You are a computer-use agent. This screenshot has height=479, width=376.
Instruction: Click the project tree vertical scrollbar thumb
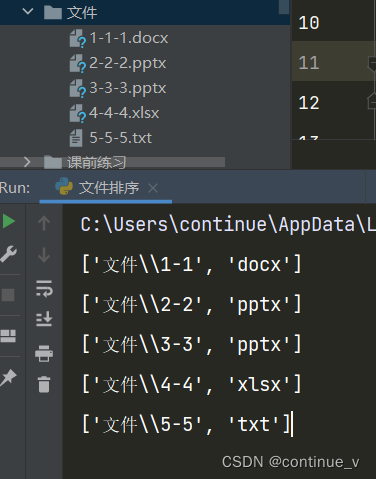(x=284, y=7)
